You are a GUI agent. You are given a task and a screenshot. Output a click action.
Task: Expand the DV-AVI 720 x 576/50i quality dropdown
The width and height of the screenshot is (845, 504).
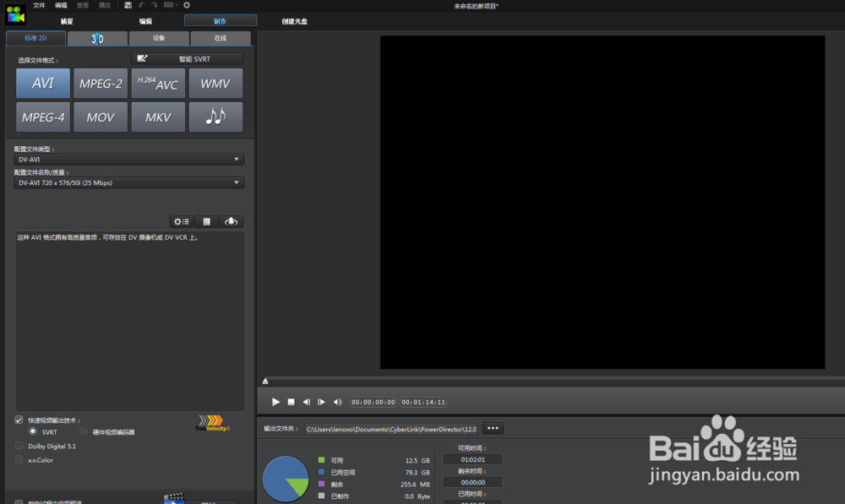(128, 182)
